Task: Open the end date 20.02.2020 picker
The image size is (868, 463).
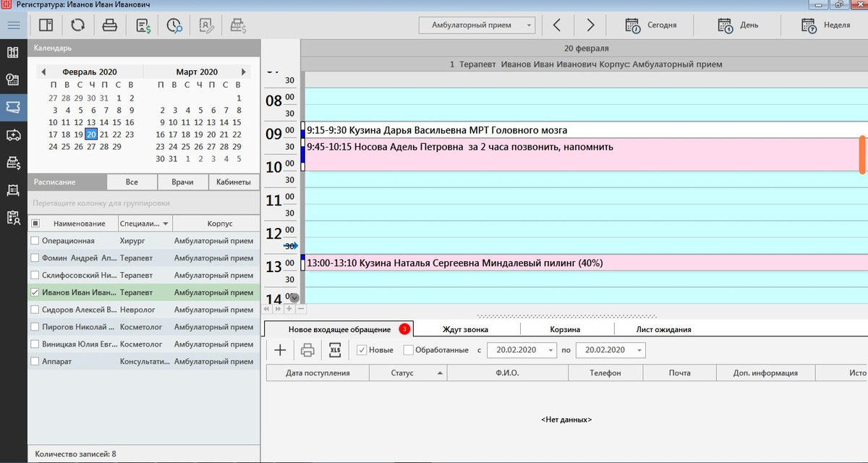Action: point(610,350)
